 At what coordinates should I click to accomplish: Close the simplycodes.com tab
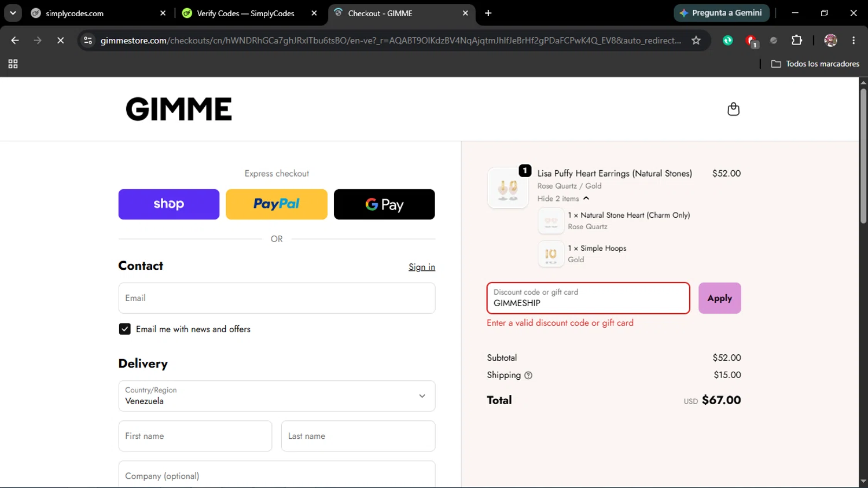coord(163,13)
